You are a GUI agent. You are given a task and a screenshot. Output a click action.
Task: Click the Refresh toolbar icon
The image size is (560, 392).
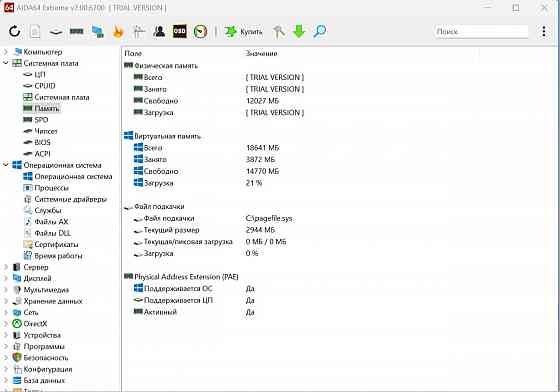[x=15, y=31]
